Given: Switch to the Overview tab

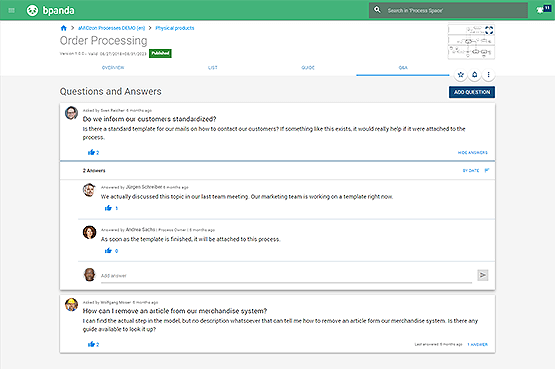Looking at the screenshot, I should click(113, 68).
